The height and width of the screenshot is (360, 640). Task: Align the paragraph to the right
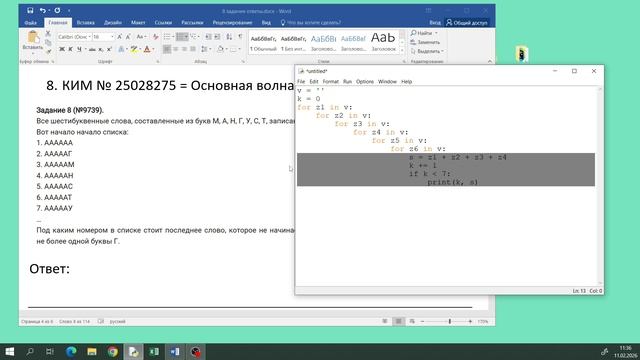tap(184, 49)
